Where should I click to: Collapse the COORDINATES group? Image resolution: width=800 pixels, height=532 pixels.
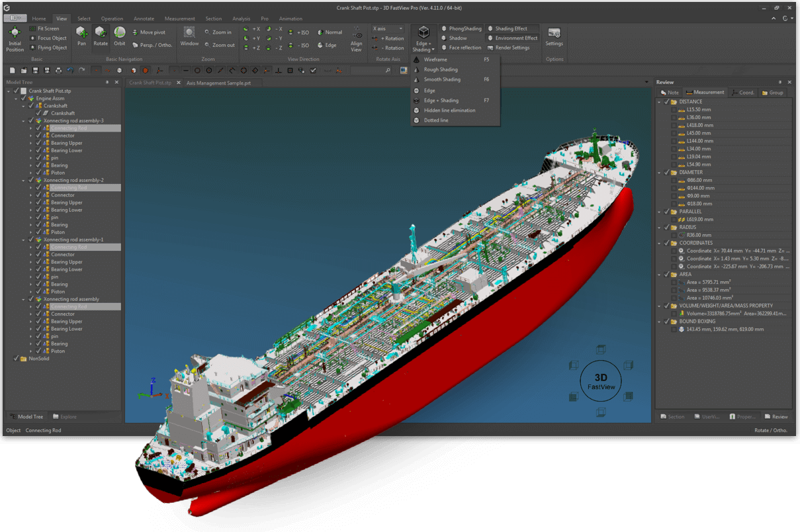tap(659, 243)
